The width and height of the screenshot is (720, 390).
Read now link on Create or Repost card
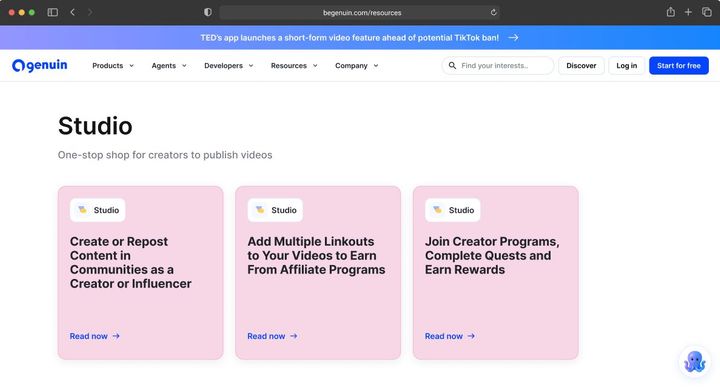coord(95,336)
